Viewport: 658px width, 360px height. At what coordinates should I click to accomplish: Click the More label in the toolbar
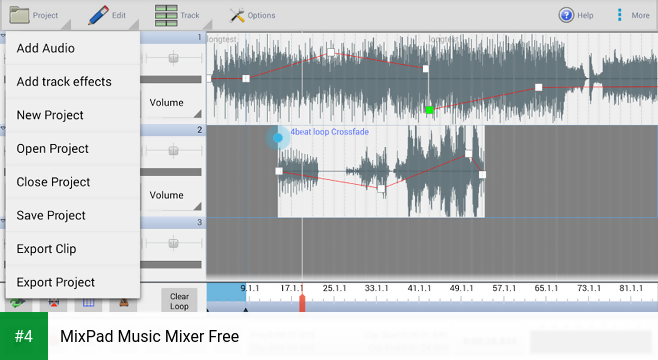640,16
